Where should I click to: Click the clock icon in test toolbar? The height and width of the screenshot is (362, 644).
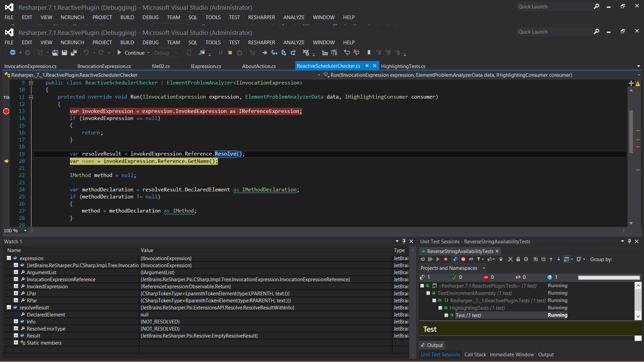point(526,259)
